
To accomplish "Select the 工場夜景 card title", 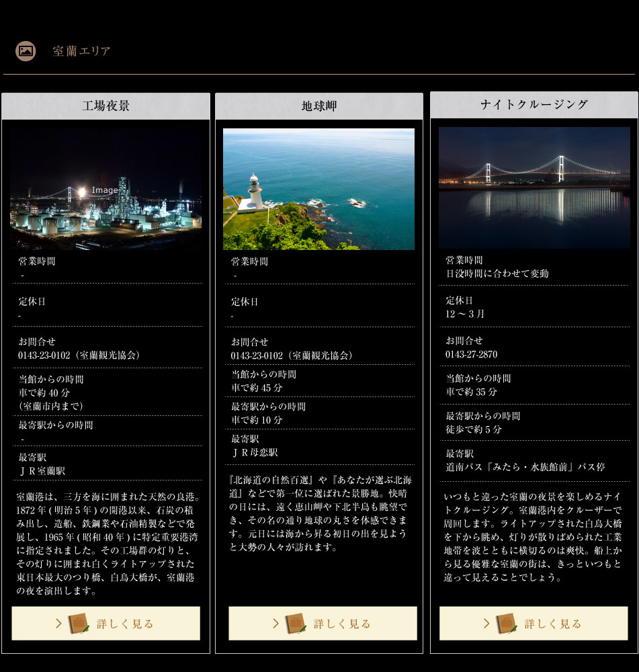I will tap(106, 106).
